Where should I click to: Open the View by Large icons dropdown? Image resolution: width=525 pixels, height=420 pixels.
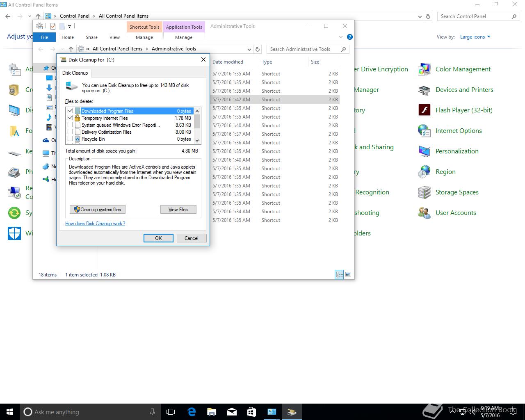(x=475, y=37)
